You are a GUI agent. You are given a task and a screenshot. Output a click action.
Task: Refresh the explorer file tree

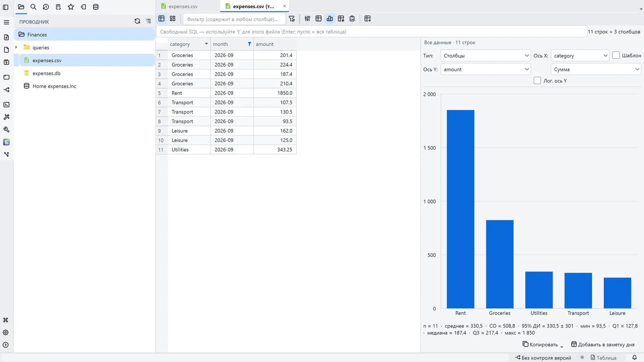point(137,21)
